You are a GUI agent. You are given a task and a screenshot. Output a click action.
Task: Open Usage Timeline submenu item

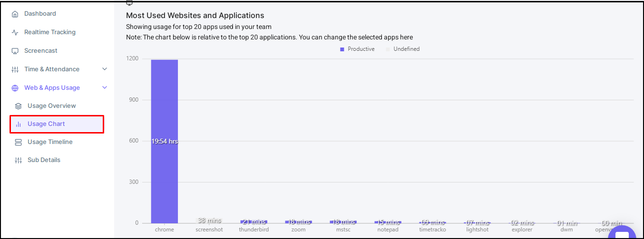click(50, 142)
